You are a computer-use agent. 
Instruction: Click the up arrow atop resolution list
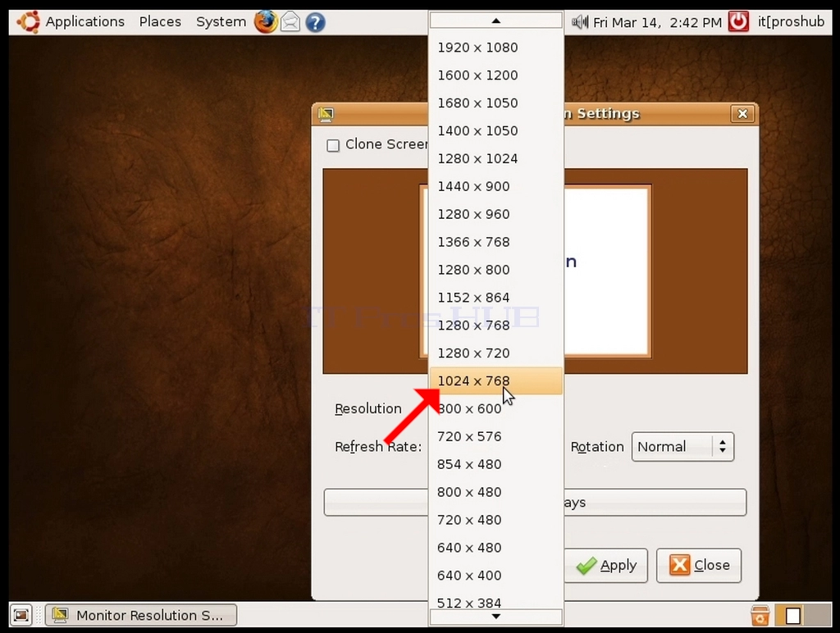point(496,20)
